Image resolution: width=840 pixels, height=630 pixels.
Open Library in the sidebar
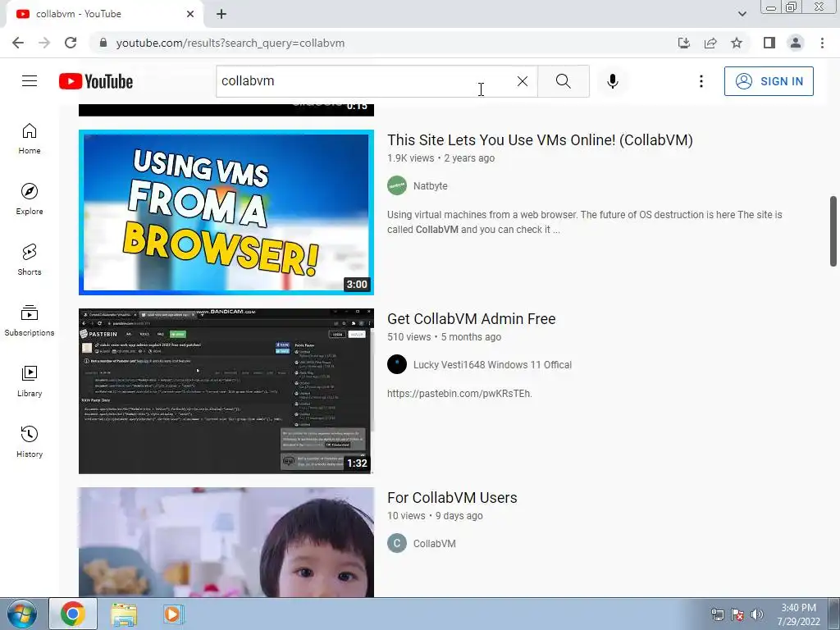tap(30, 381)
